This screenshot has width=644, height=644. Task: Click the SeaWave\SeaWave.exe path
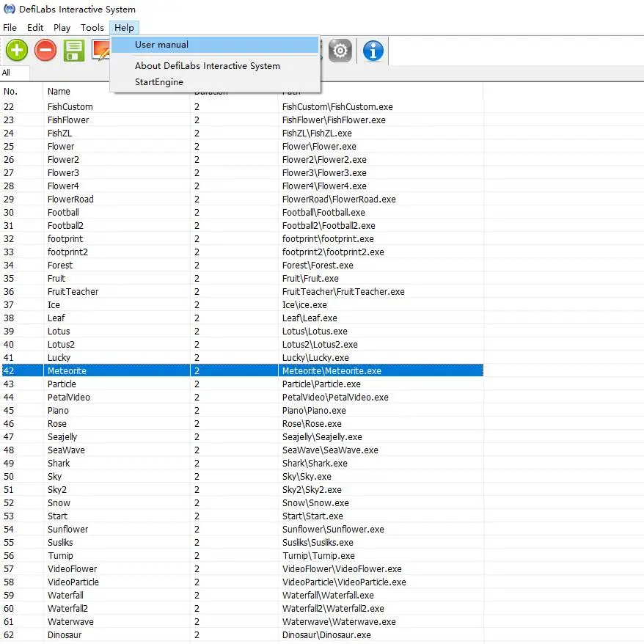[330, 450]
